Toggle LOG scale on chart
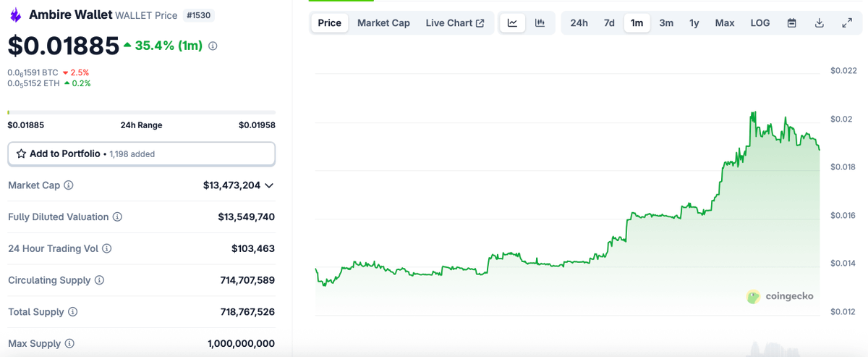Image resolution: width=868 pixels, height=357 pixels. tap(760, 23)
